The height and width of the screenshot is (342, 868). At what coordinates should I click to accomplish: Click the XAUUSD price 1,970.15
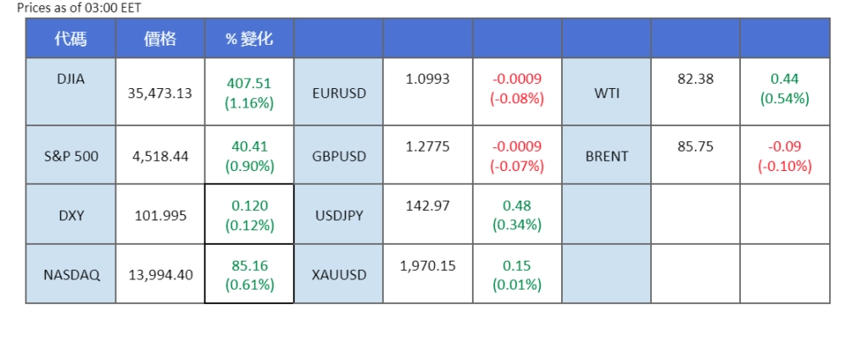428,266
